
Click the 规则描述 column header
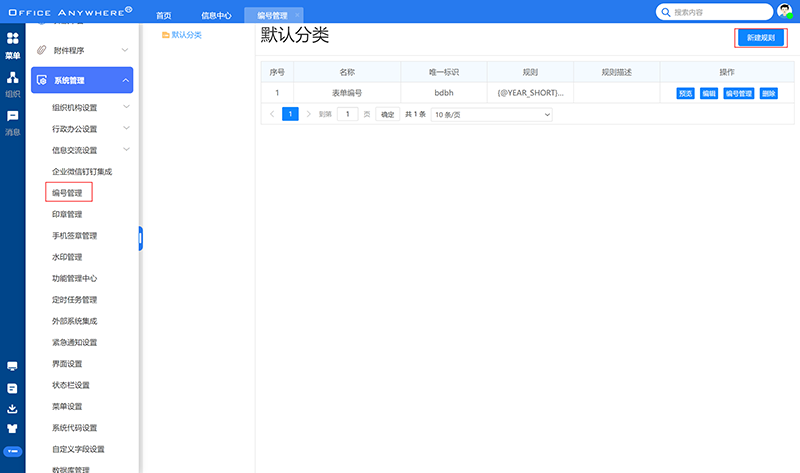coord(617,72)
